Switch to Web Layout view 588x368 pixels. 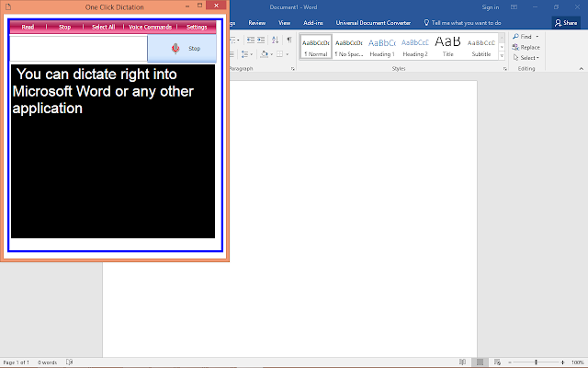(x=497, y=362)
